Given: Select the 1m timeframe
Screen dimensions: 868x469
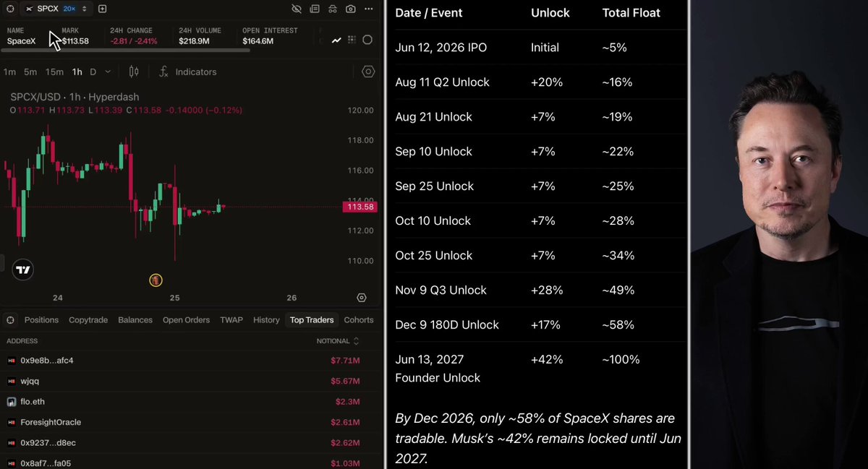Looking at the screenshot, I should pyautogui.click(x=9, y=72).
